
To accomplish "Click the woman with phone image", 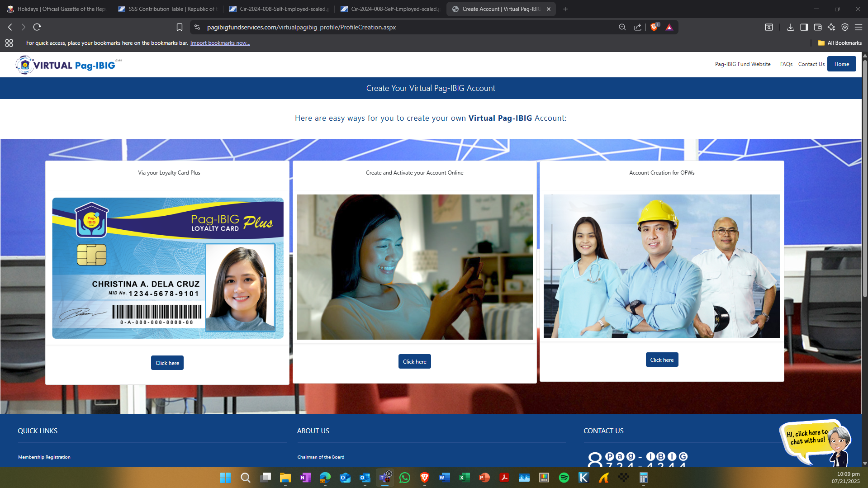I will click(x=415, y=267).
